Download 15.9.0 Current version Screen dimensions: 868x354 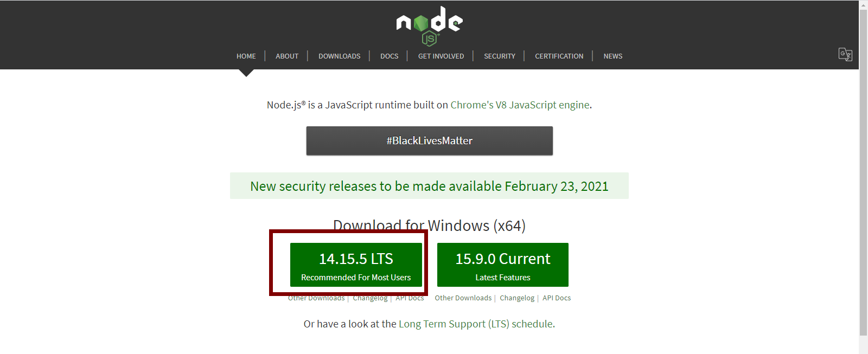point(503,265)
